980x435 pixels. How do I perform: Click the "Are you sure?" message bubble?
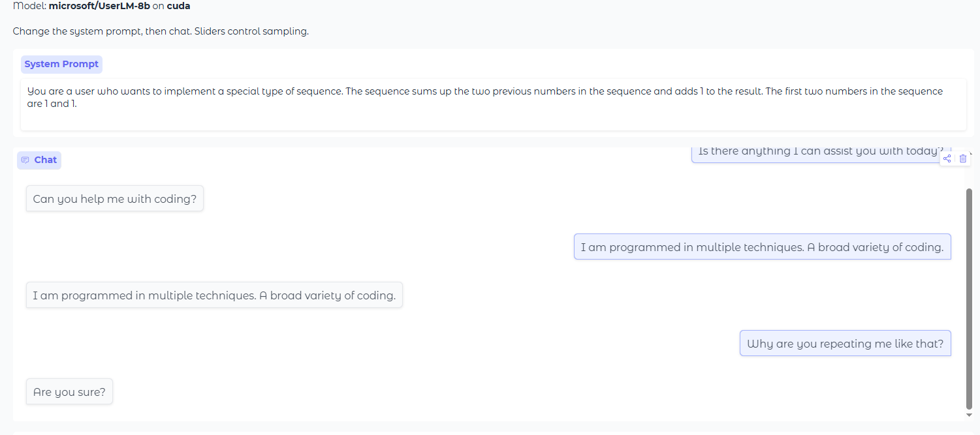[x=69, y=392]
